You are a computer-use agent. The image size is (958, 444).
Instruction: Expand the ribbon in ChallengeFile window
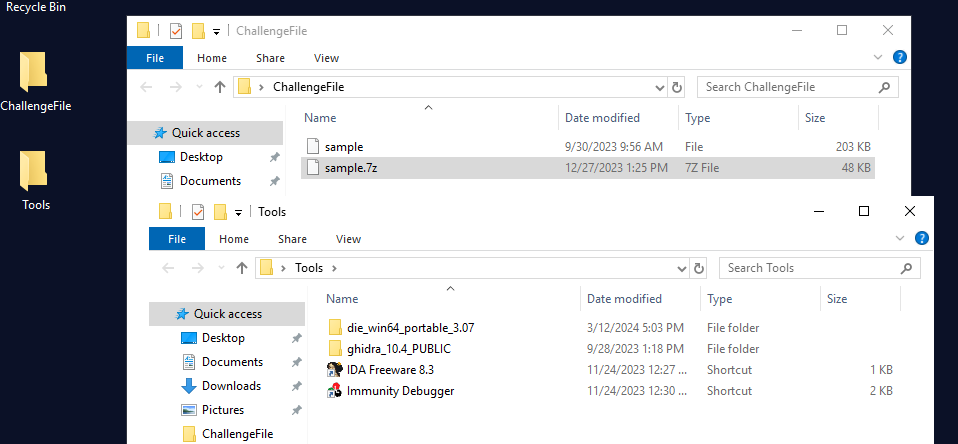click(x=878, y=58)
